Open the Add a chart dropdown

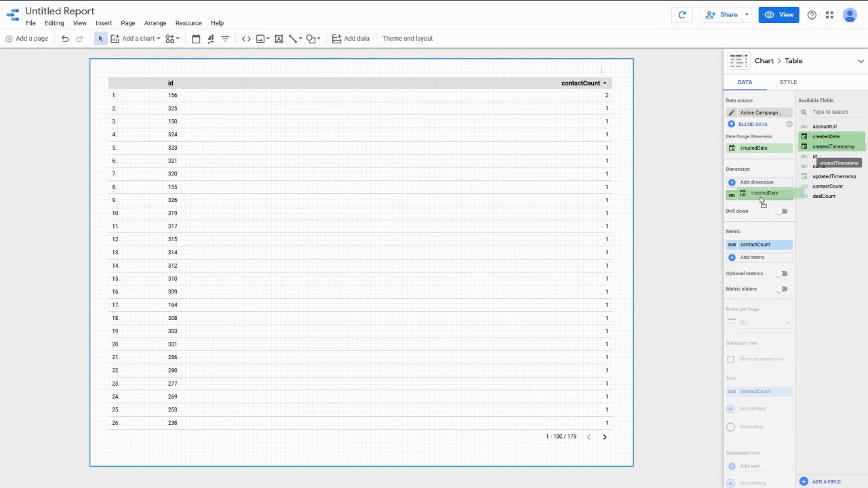click(x=136, y=39)
